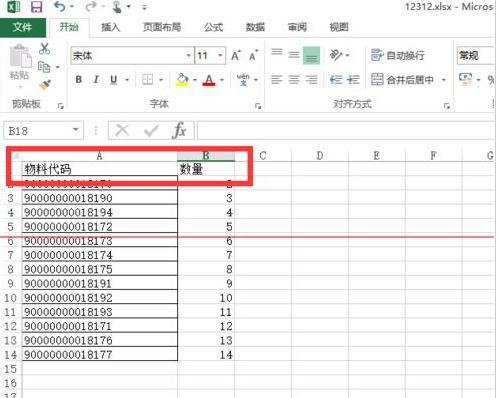Center text horizontally
500x398 pixels.
pos(294,80)
